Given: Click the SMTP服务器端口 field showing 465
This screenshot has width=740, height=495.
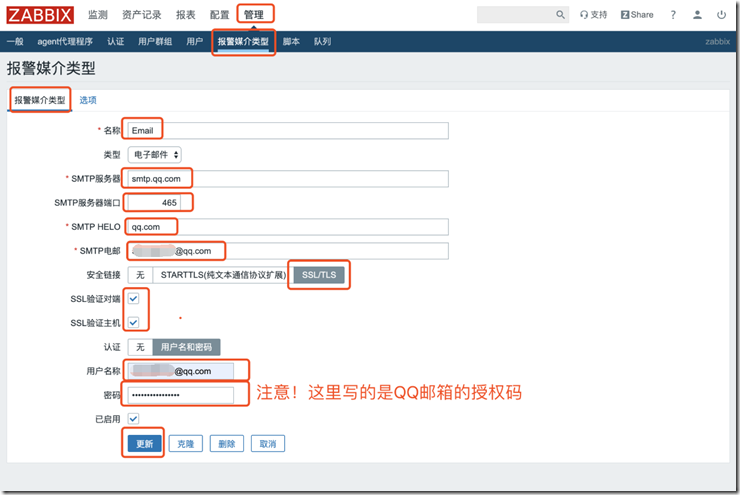Looking at the screenshot, I should (154, 203).
